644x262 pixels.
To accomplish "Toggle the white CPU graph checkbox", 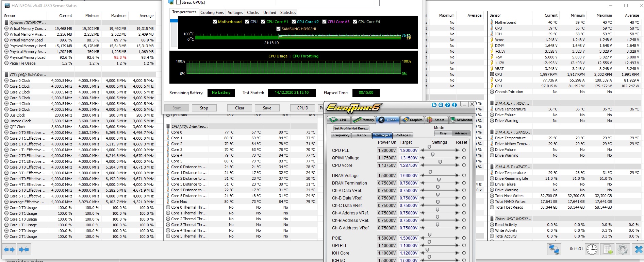I will click(247, 22).
